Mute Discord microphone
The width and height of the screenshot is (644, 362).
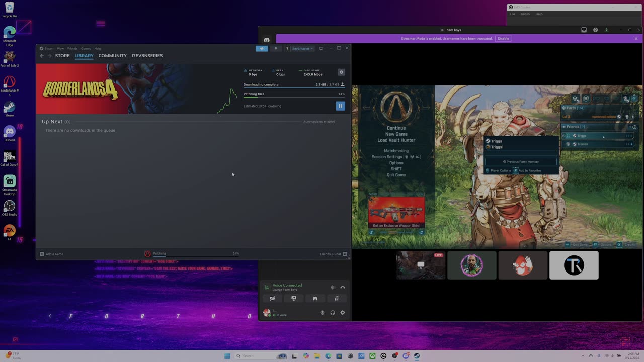(x=323, y=313)
